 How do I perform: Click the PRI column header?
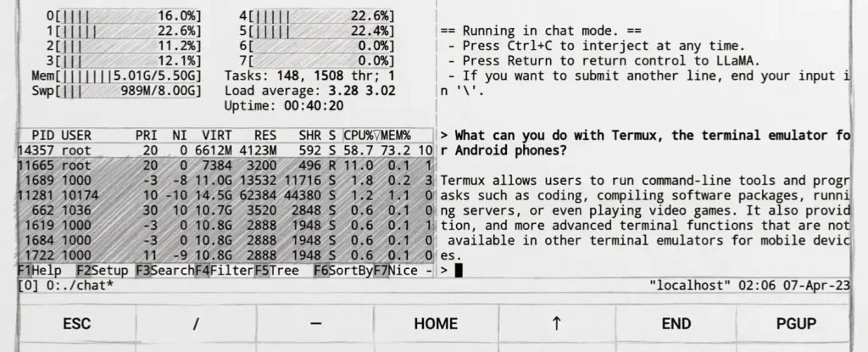146,135
